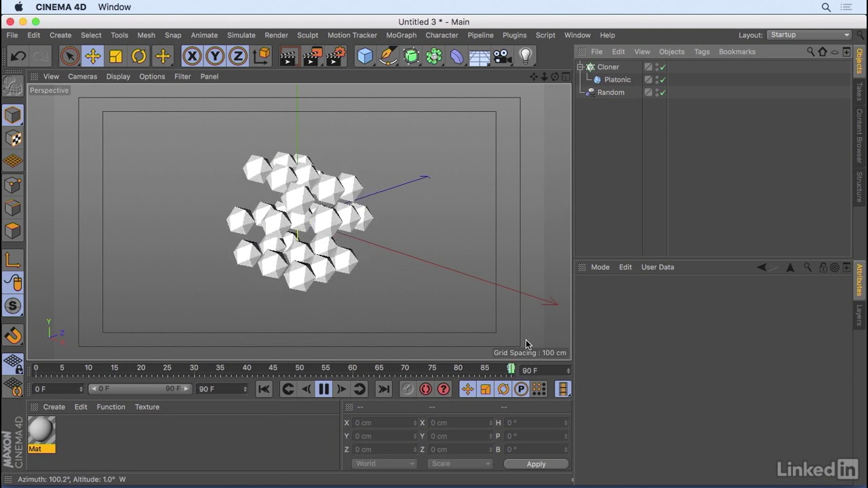Select the Scale tool
Image resolution: width=868 pixels, height=488 pixels.
click(x=116, y=56)
